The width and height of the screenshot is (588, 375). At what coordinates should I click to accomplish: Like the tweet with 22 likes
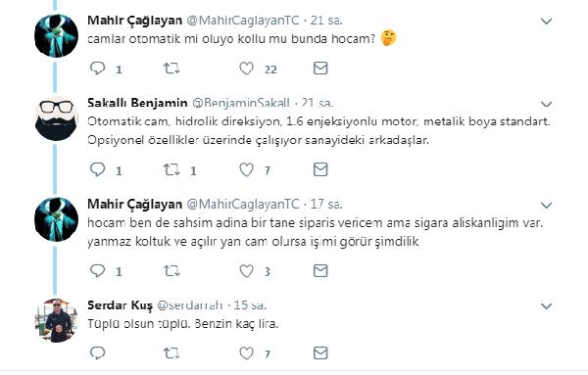[246, 69]
